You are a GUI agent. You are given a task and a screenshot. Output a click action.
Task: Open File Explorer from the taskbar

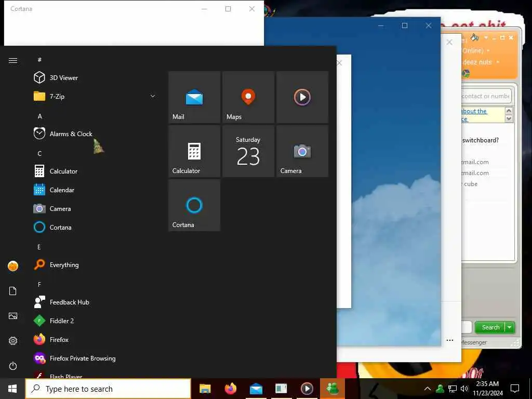click(x=205, y=389)
